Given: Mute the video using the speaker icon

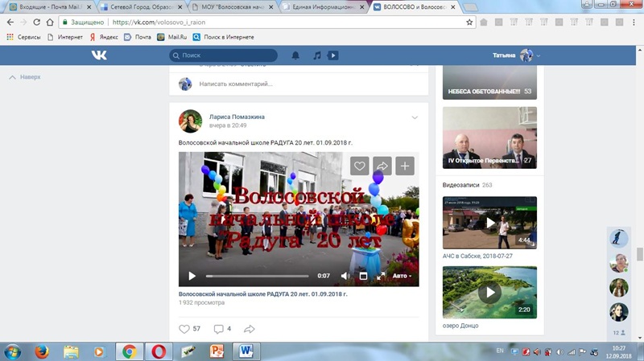Looking at the screenshot, I should (345, 276).
